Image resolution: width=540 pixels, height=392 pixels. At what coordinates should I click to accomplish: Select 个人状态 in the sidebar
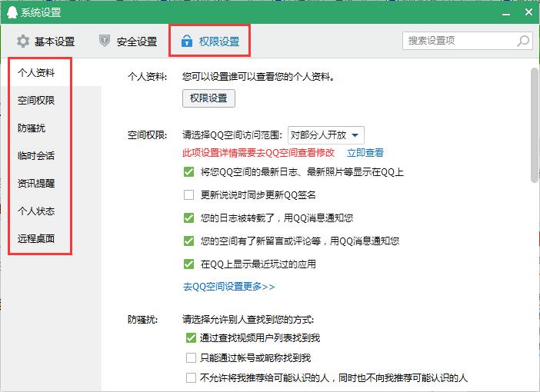tap(36, 211)
